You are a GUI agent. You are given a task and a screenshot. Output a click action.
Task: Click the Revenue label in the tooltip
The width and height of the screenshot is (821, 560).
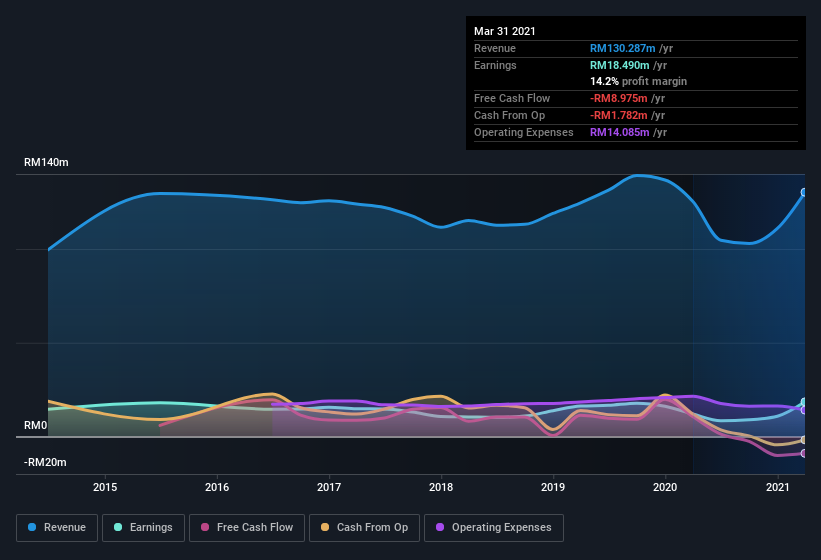click(495, 48)
